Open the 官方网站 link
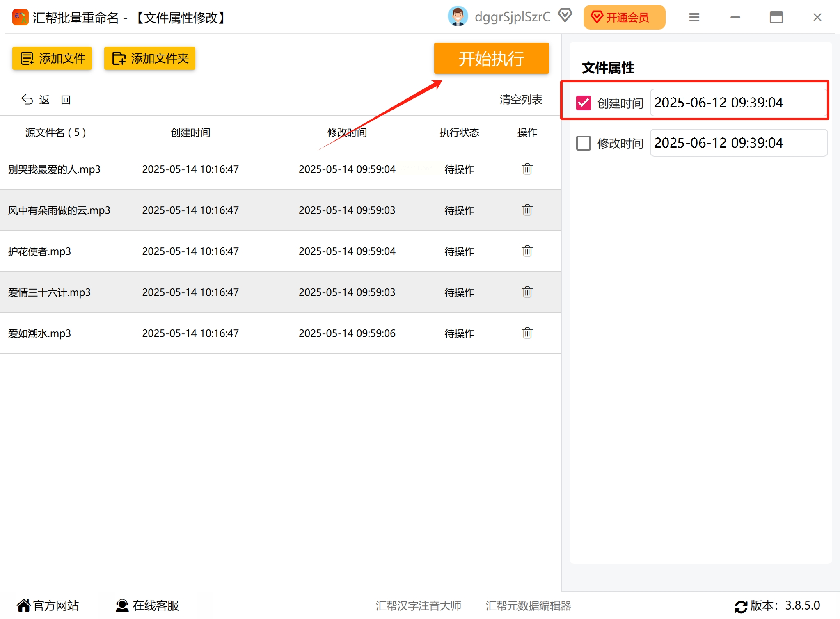The width and height of the screenshot is (840, 619). click(48, 605)
